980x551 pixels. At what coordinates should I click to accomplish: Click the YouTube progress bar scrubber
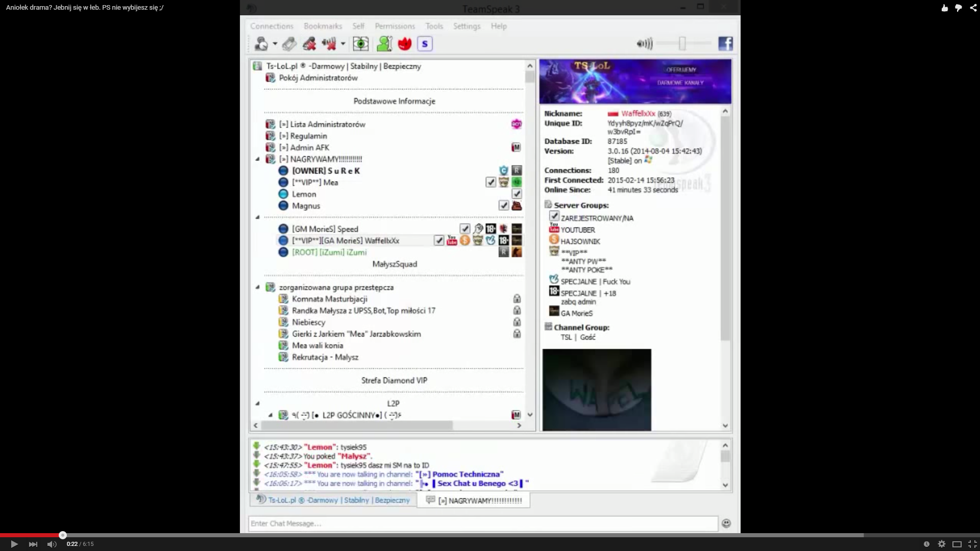pyautogui.click(x=63, y=535)
